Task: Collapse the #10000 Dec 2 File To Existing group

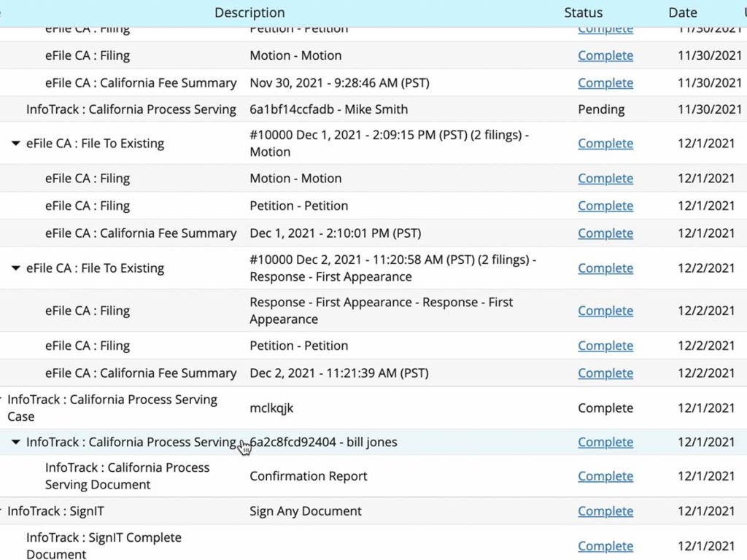Action: (x=16, y=268)
